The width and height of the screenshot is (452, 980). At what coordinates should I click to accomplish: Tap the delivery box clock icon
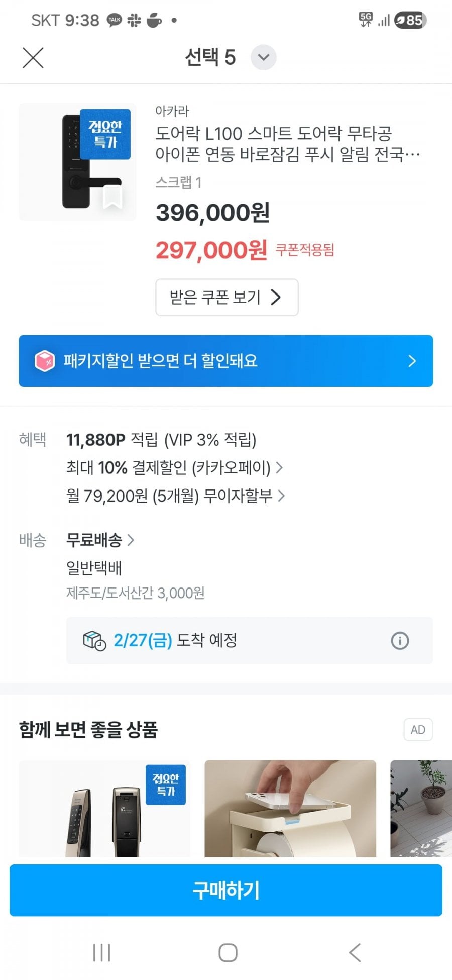[94, 641]
